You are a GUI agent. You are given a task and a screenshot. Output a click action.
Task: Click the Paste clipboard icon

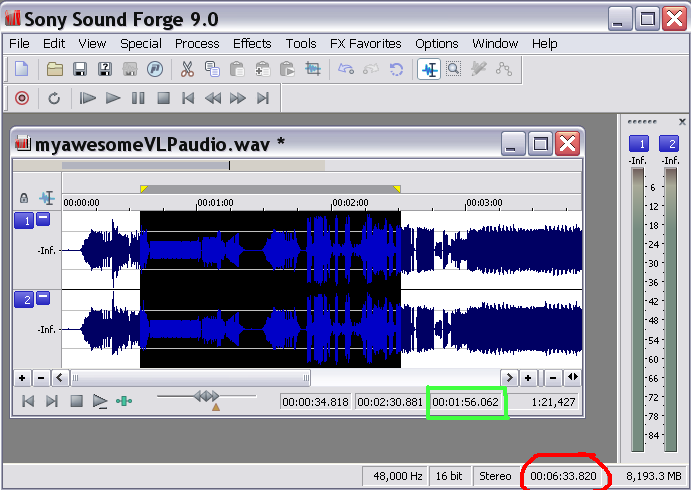237,69
